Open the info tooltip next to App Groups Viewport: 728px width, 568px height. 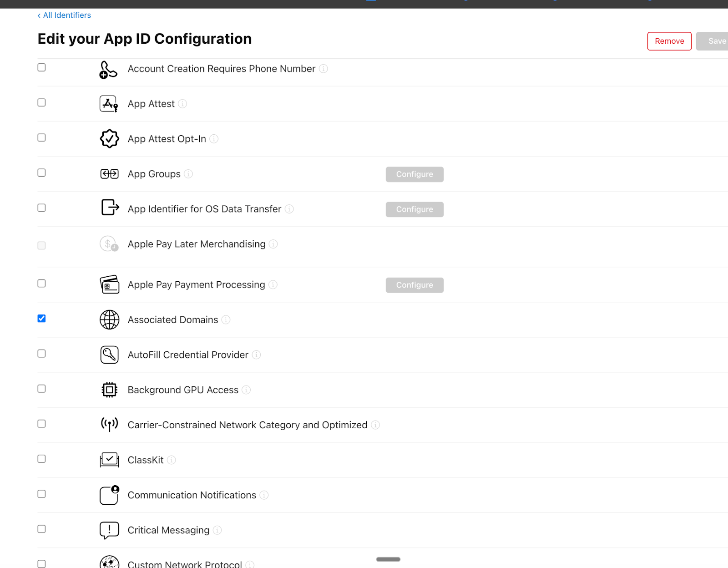point(188,174)
